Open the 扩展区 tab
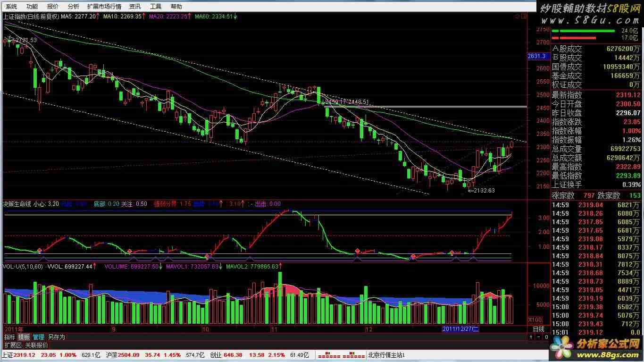The width and height of the screenshot is (644, 362). [x=12, y=345]
